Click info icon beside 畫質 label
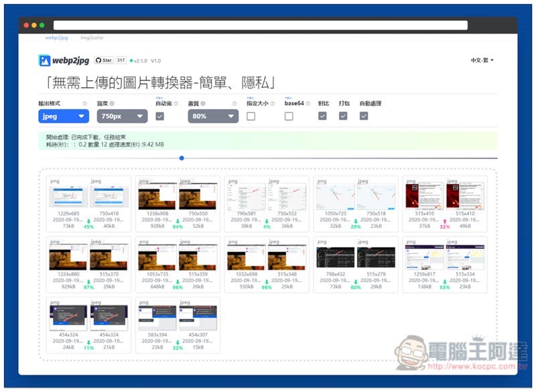The image size is (536, 392). 203,104
